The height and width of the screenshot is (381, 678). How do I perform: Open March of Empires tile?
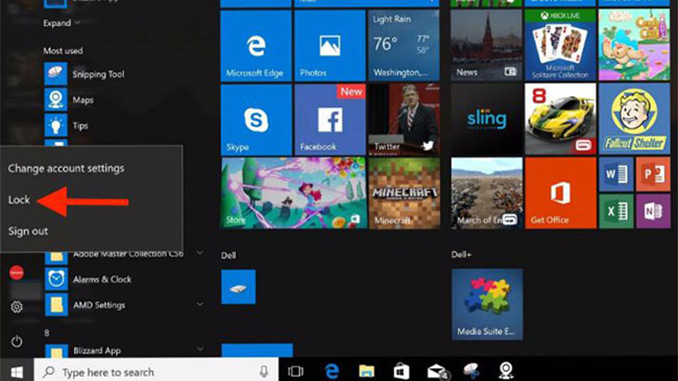(486, 193)
